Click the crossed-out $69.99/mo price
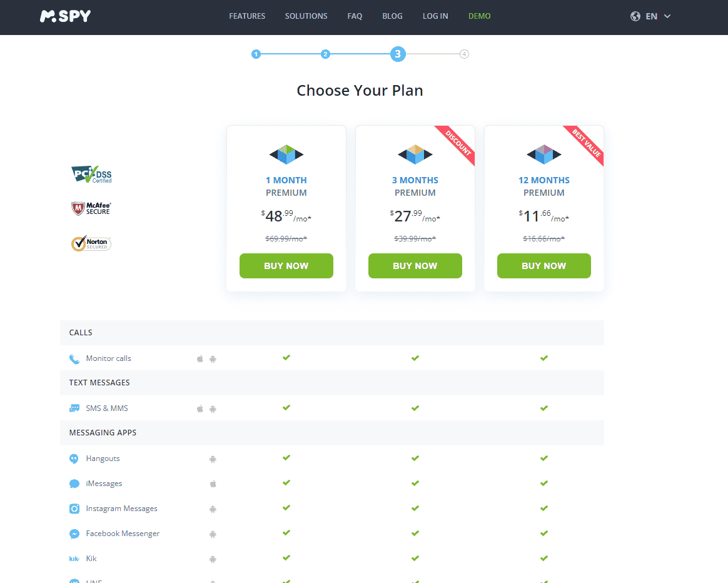The height and width of the screenshot is (583, 728). [286, 239]
